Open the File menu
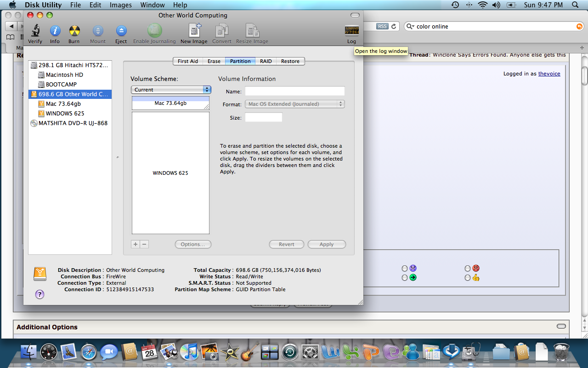588x368 pixels. pyautogui.click(x=75, y=5)
